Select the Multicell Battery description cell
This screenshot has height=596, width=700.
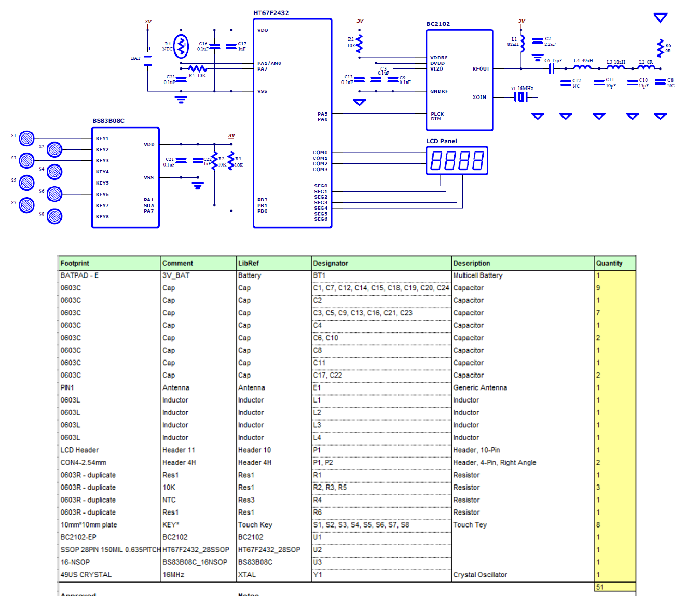coord(523,275)
